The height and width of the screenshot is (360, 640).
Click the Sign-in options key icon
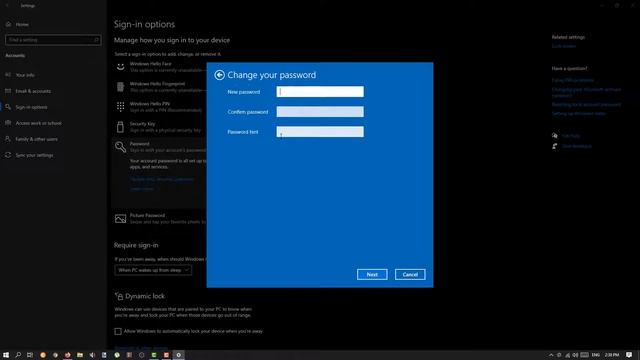pyautogui.click(x=8, y=107)
